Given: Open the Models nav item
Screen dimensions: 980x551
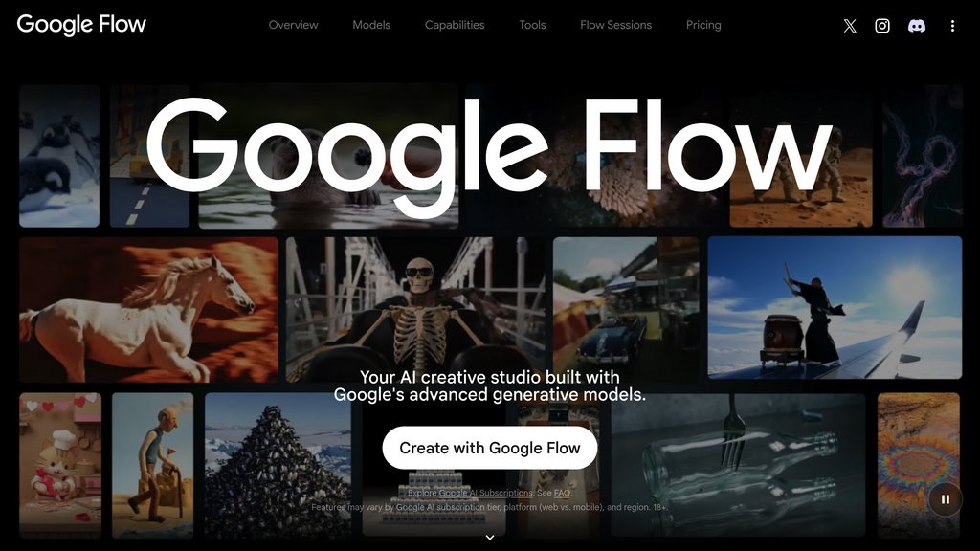Looking at the screenshot, I should pyautogui.click(x=371, y=25).
